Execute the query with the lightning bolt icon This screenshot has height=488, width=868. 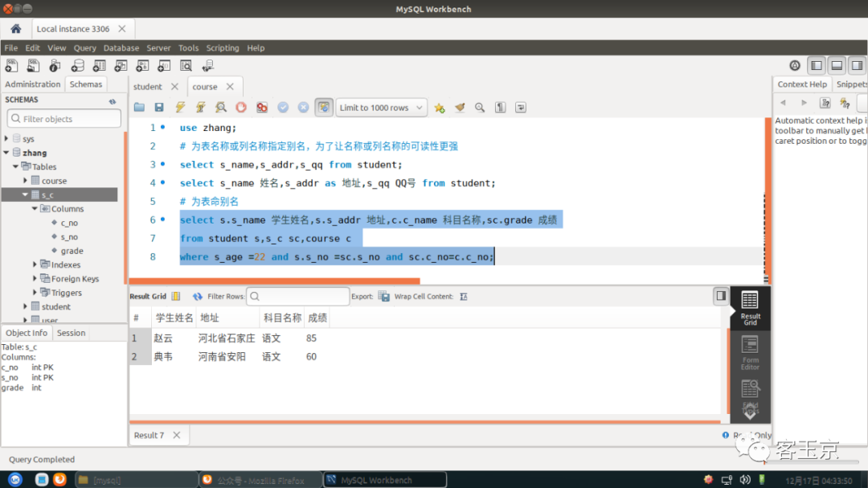pyautogui.click(x=180, y=108)
